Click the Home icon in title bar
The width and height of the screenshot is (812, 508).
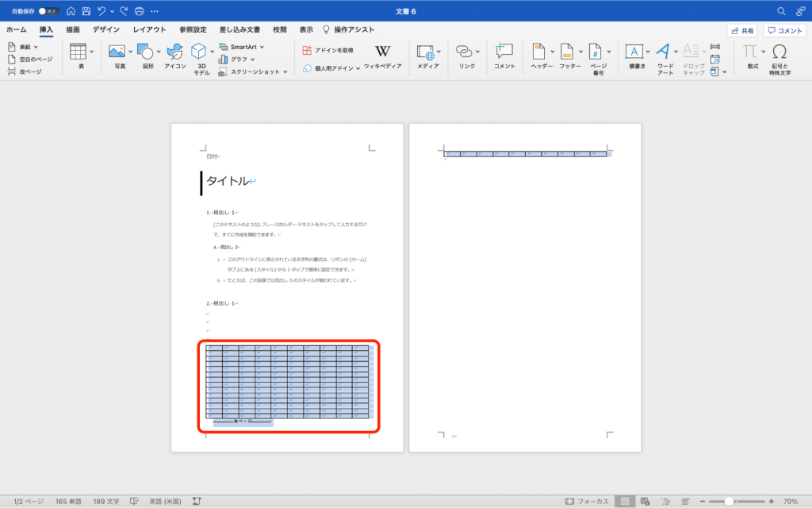71,11
